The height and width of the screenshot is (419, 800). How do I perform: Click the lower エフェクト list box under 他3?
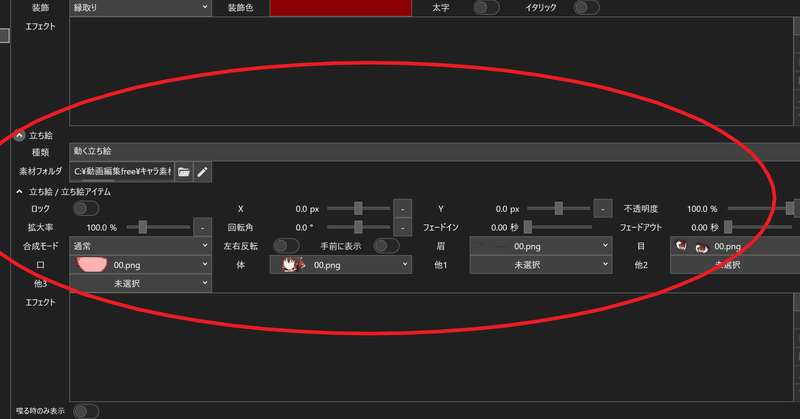click(431, 347)
